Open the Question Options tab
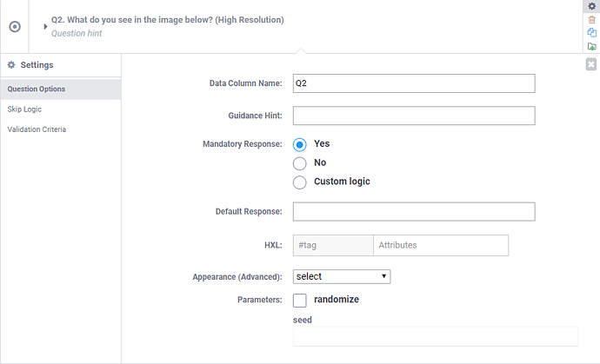600x364 pixels. [x=37, y=89]
